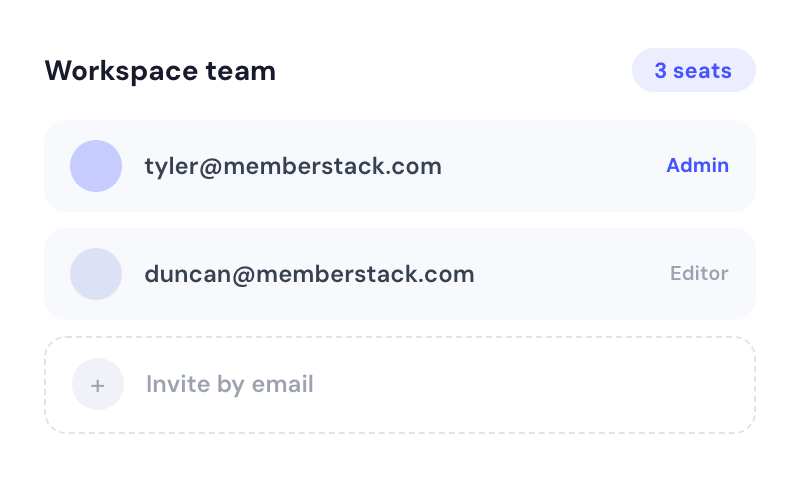
Task: Click the Workspace team heading
Action: [x=160, y=70]
